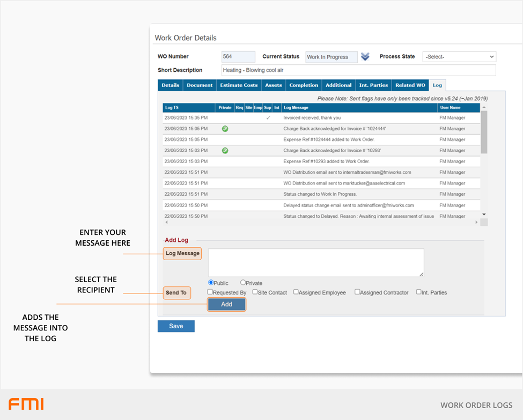The width and height of the screenshot is (523, 420).
Task: Tick the Int. Parties checkbox
Action: 419,292
